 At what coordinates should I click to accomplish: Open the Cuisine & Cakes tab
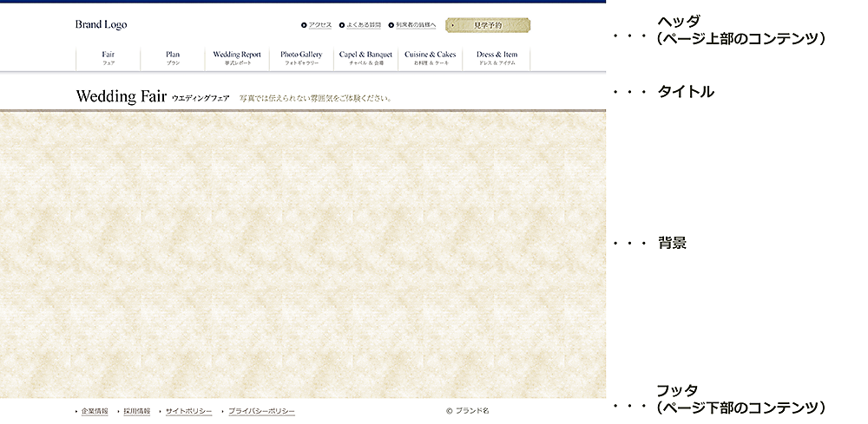tap(431, 58)
